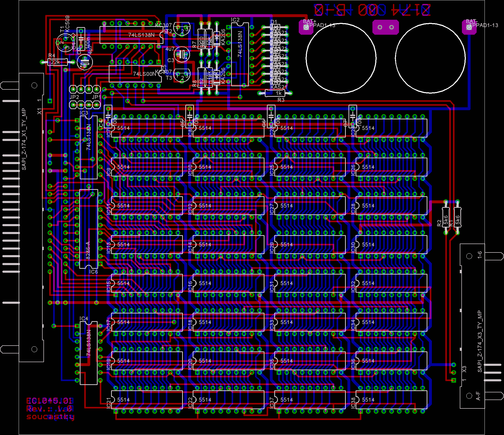The image size is (504, 435).
Task: Select the horizontal 74LS138N chip at top
Action: click(x=131, y=35)
